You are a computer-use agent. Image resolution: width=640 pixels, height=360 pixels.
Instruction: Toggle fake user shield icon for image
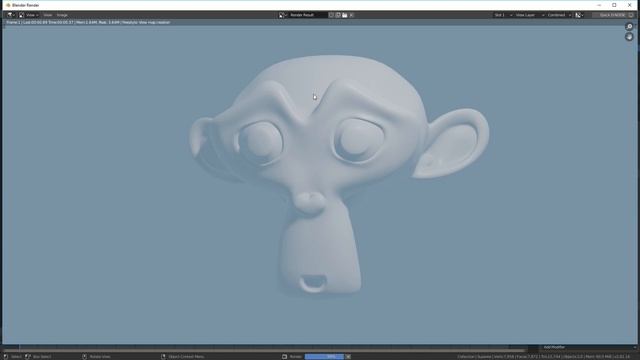coord(331,15)
